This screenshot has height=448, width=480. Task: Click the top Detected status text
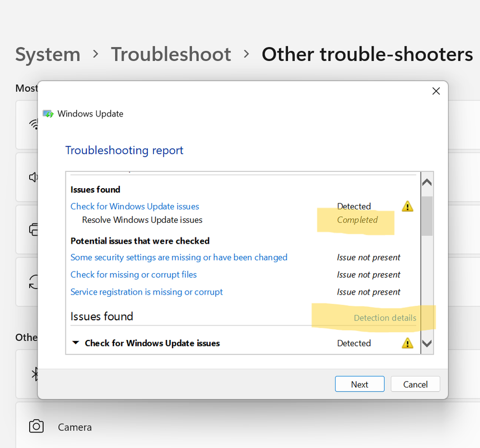354,206
